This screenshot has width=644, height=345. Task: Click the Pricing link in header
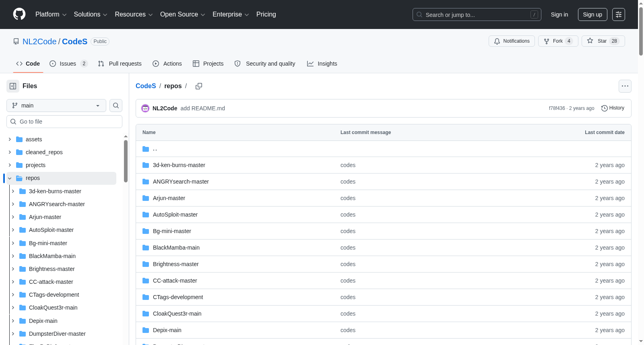[x=266, y=14]
